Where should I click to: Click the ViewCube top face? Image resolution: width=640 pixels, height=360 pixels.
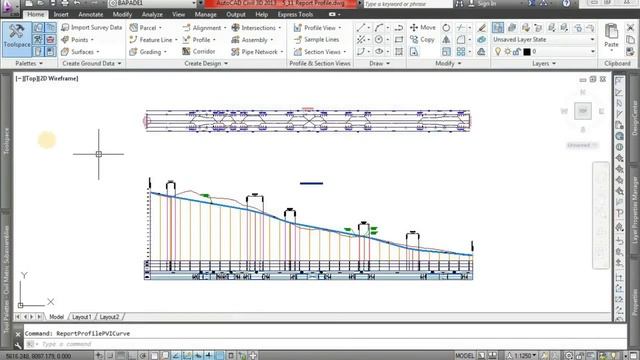click(x=582, y=111)
